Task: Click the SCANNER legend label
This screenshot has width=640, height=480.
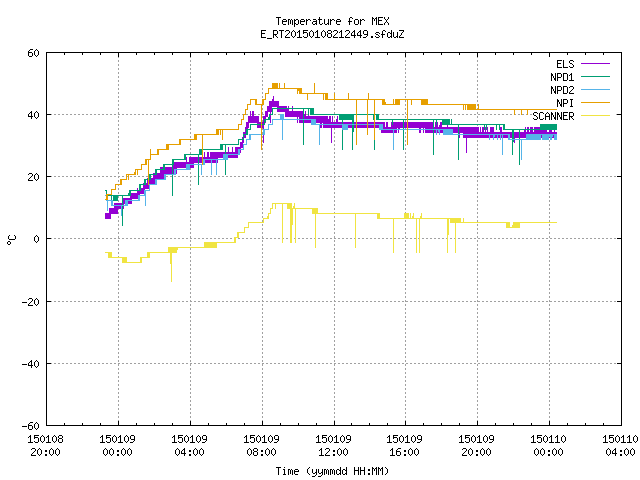Action: point(553,116)
